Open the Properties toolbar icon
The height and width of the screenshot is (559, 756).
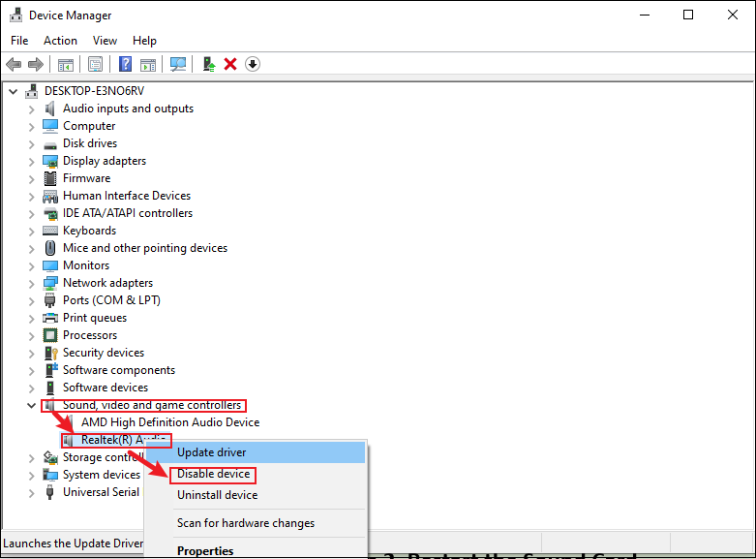click(x=96, y=64)
